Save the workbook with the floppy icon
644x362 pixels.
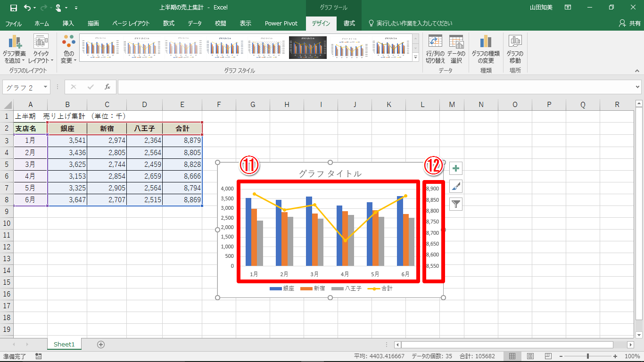[13, 8]
